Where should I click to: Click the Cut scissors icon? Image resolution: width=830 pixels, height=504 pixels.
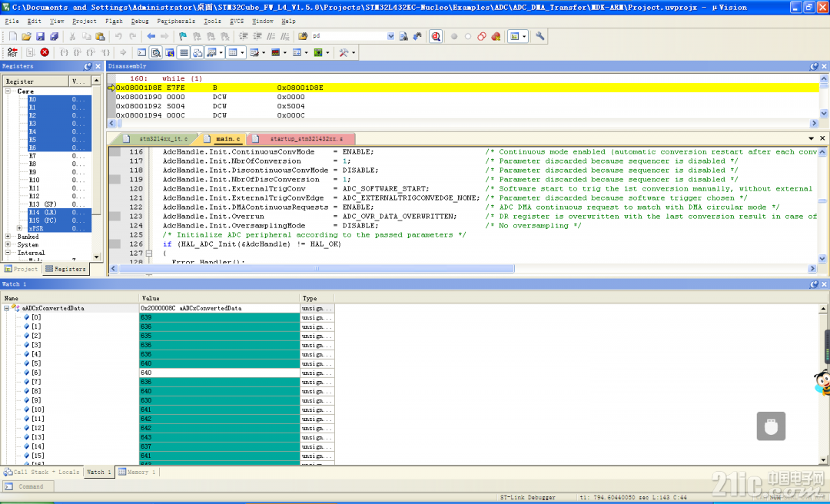(x=72, y=36)
